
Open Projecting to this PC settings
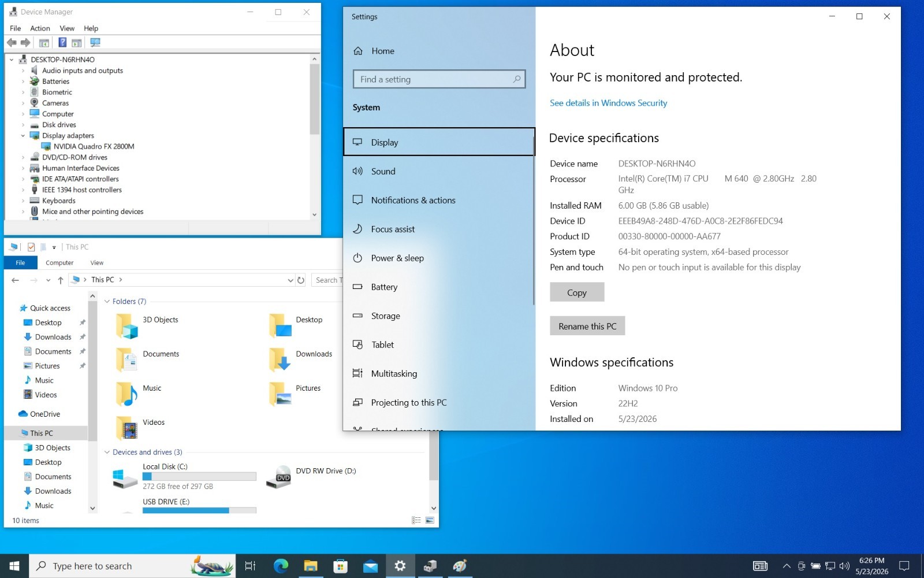point(439,402)
